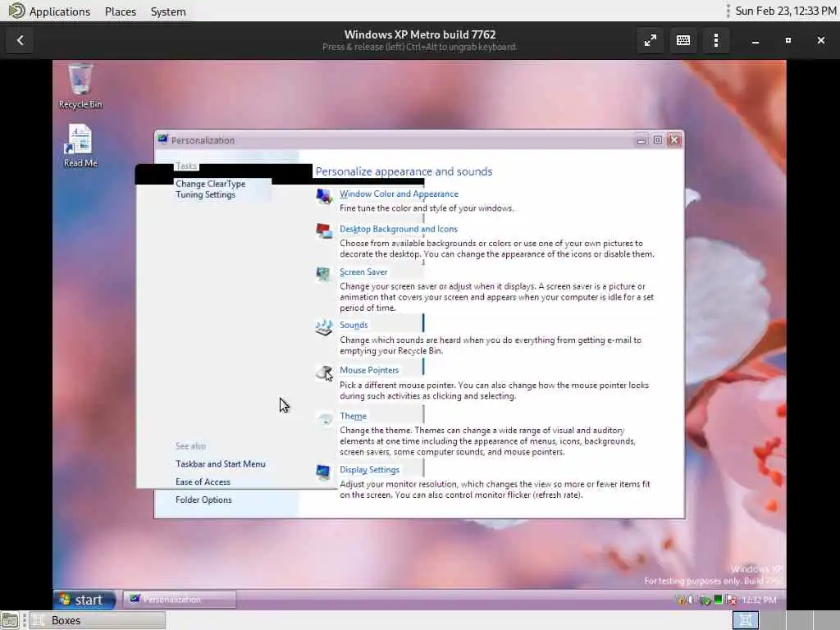Close the Personalization window
The image size is (840, 630).
point(674,139)
